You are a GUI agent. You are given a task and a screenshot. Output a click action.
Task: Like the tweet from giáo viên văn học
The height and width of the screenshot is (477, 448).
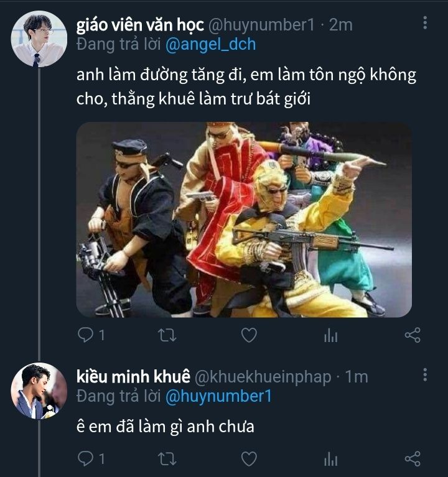coord(249,336)
